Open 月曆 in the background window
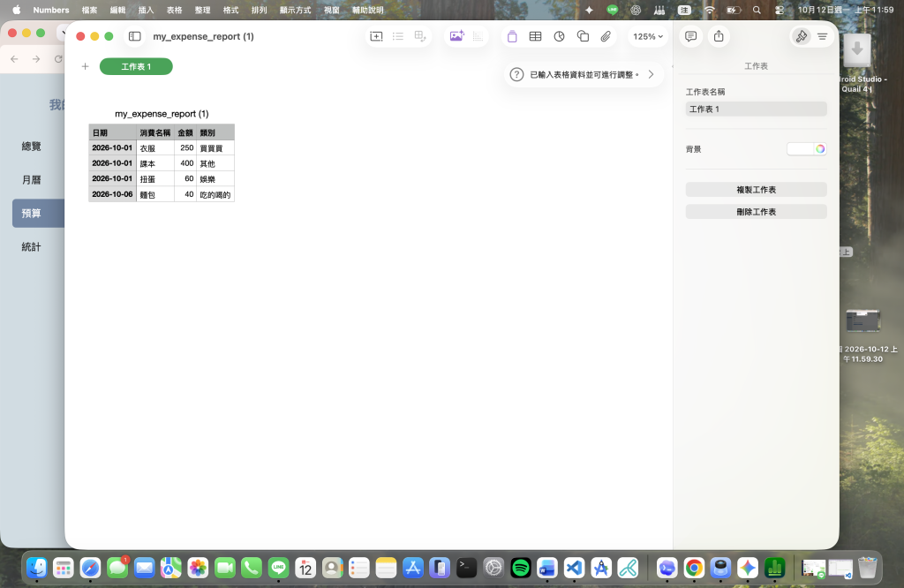Image resolution: width=904 pixels, height=588 pixels. click(x=31, y=180)
